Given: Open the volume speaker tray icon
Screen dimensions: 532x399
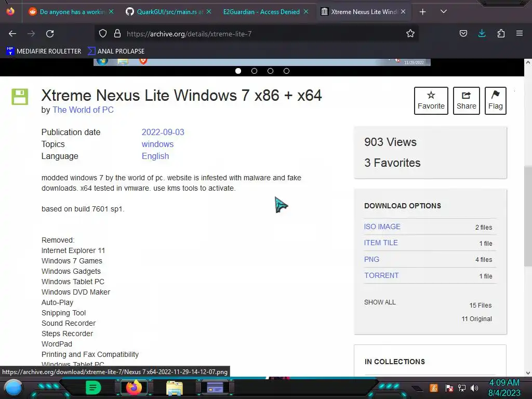Looking at the screenshot, I should click(x=474, y=388).
